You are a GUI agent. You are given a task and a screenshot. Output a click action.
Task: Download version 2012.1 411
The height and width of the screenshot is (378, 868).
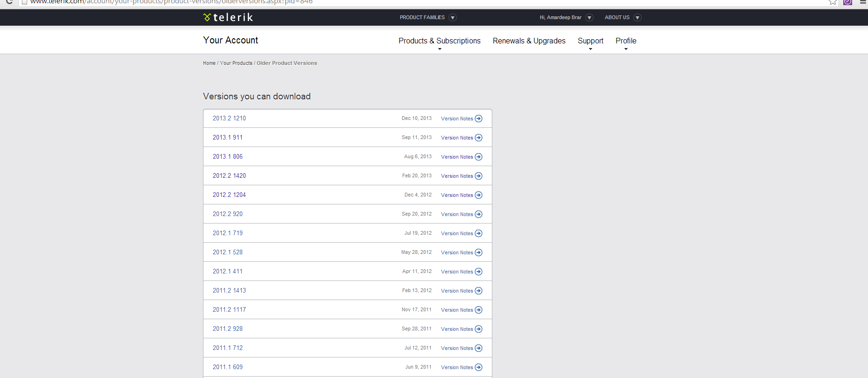tap(228, 272)
